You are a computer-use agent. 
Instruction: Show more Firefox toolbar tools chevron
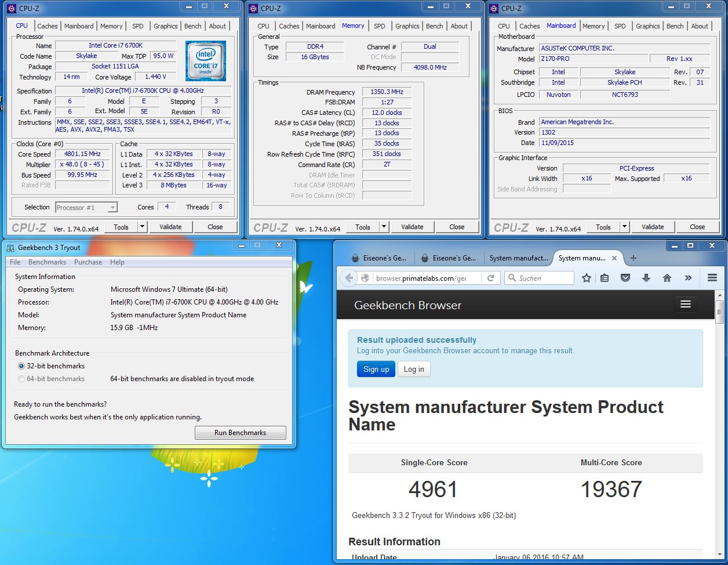tap(688, 278)
